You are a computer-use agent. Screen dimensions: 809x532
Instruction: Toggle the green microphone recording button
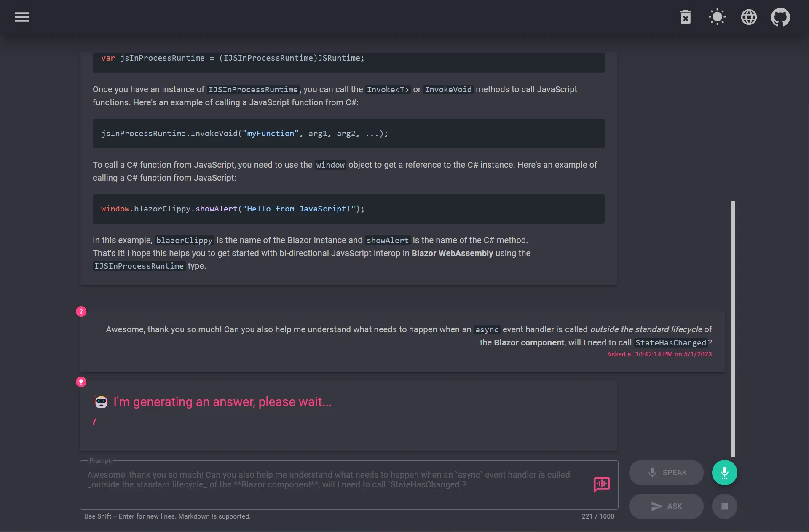pyautogui.click(x=724, y=473)
